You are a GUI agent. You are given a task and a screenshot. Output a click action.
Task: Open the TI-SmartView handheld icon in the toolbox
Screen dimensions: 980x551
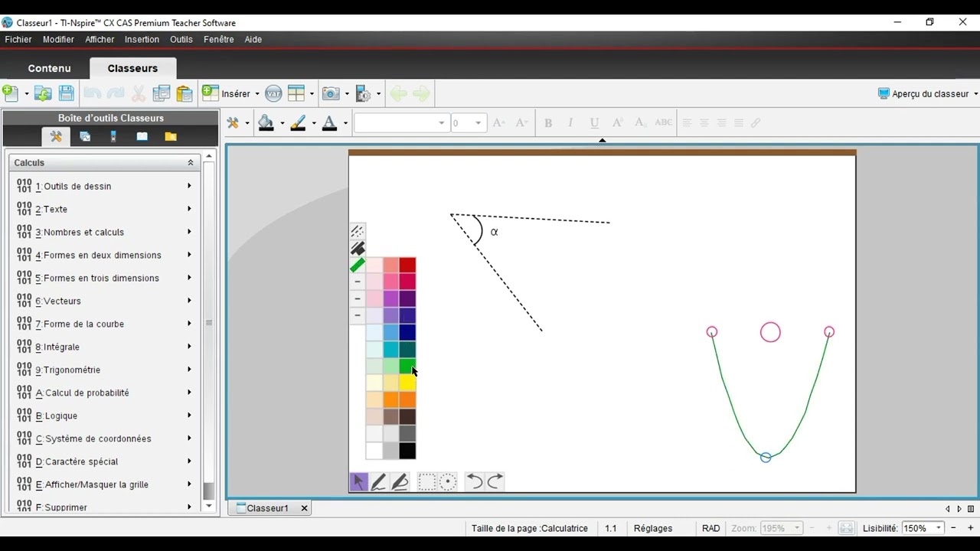[113, 136]
